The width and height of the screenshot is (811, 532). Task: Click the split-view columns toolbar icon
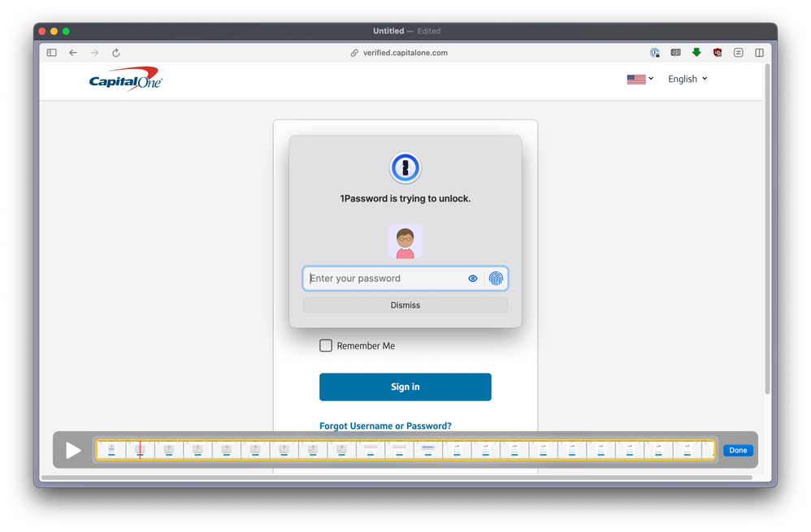click(x=759, y=53)
